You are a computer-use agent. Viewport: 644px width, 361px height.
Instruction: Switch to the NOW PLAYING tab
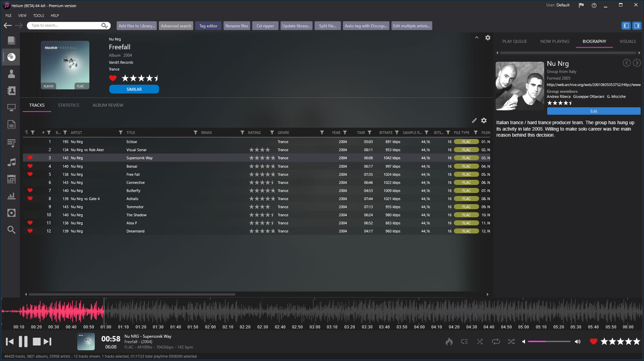pyautogui.click(x=555, y=41)
